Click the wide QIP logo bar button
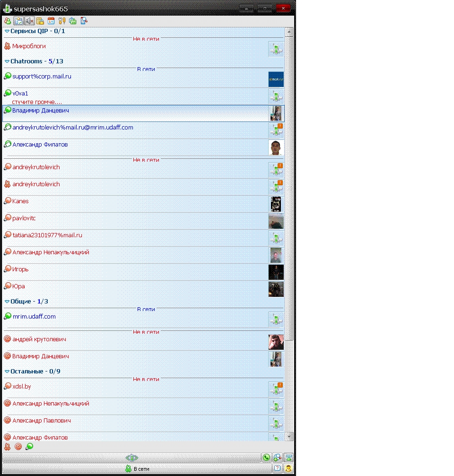This screenshot has height=476, width=454. (132, 458)
